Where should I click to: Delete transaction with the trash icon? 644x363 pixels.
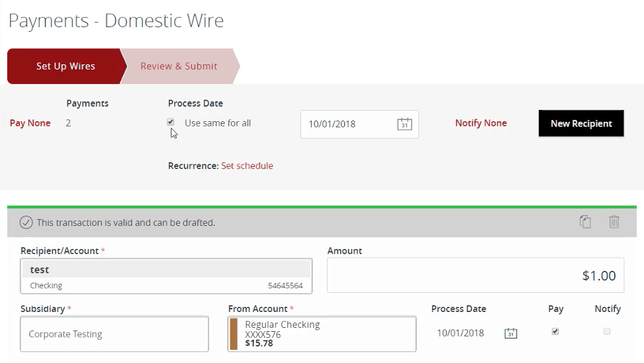(614, 222)
